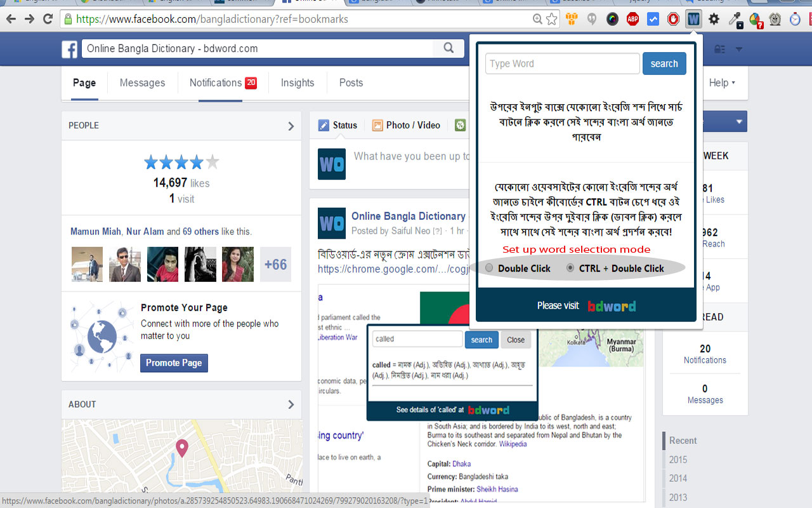Click the Facebook search magnifier button

point(449,48)
